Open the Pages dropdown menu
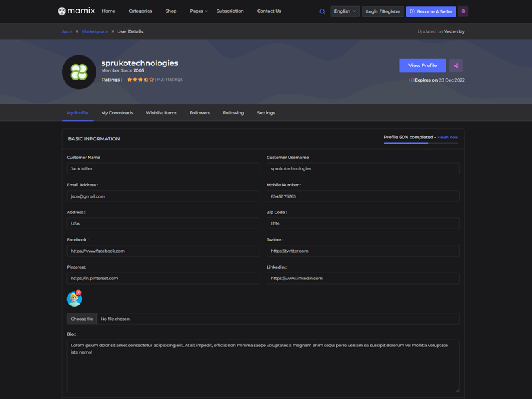 [x=198, y=11]
